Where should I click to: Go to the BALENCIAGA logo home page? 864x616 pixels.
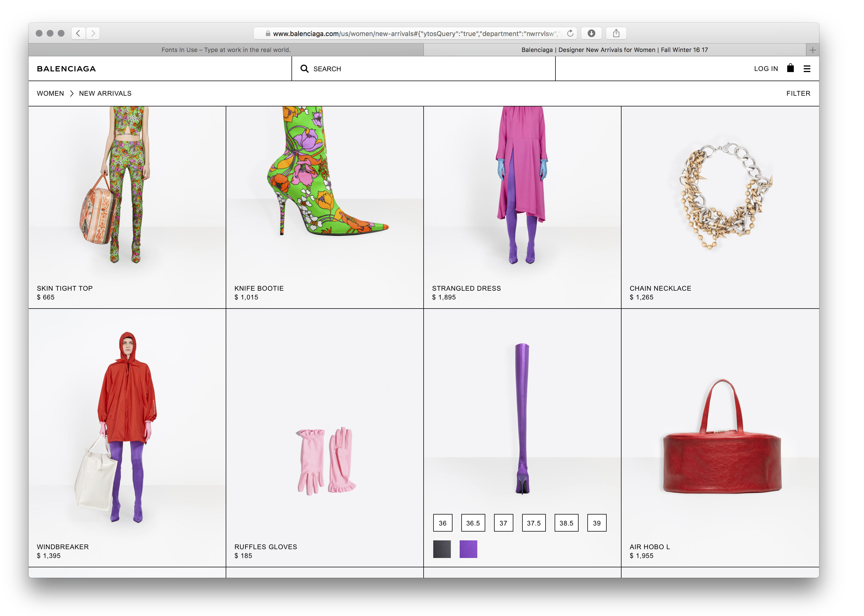(x=66, y=69)
